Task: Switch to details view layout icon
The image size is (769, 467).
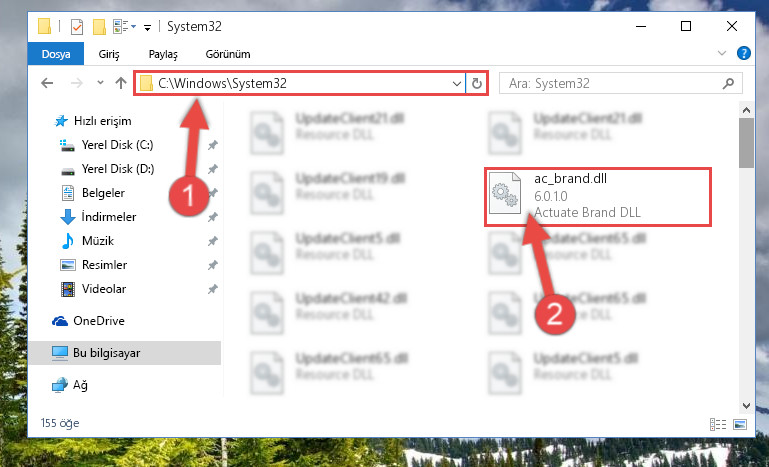Action: (718, 424)
